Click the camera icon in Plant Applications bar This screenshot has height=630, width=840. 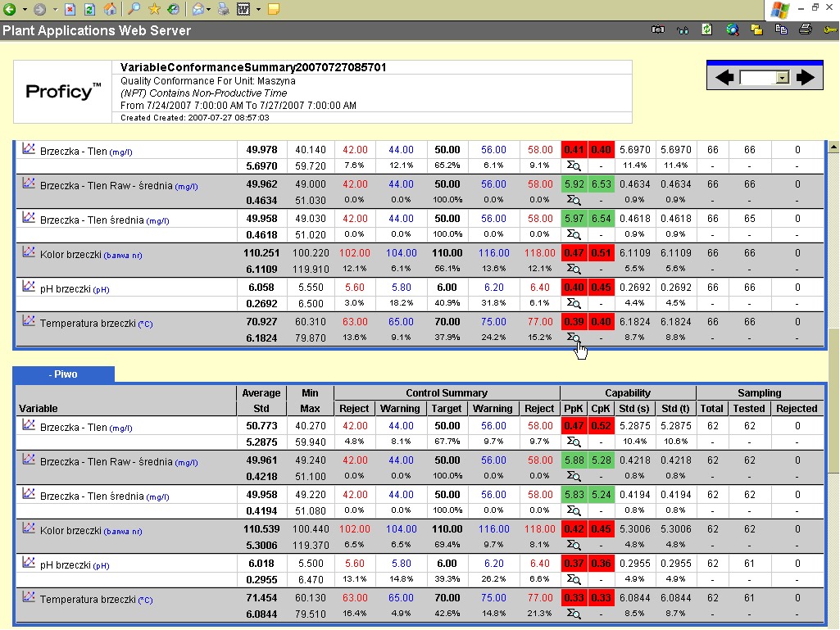pos(658,29)
